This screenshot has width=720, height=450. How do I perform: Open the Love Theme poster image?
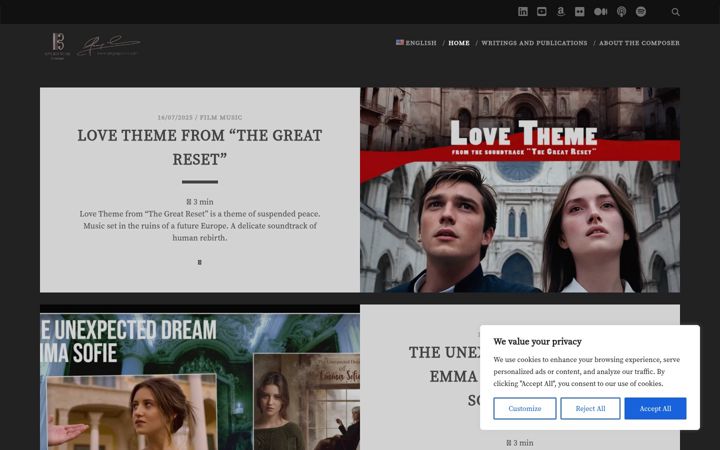point(520,190)
